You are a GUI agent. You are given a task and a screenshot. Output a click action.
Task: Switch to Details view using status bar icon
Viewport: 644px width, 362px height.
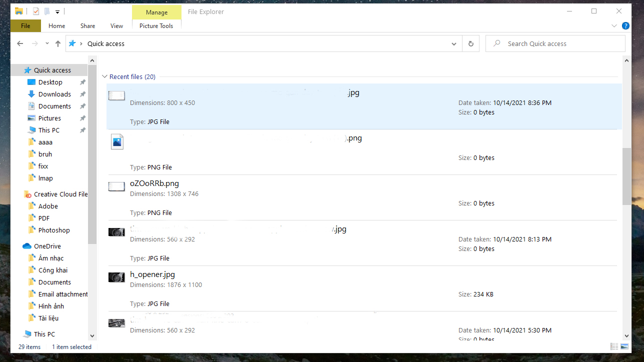614,346
